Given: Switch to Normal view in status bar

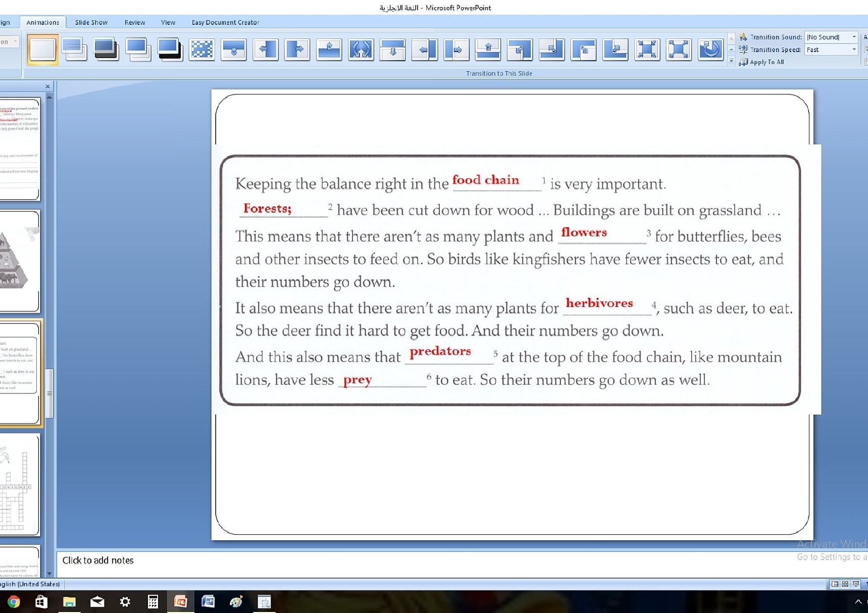Looking at the screenshot, I should pyautogui.click(x=835, y=584).
